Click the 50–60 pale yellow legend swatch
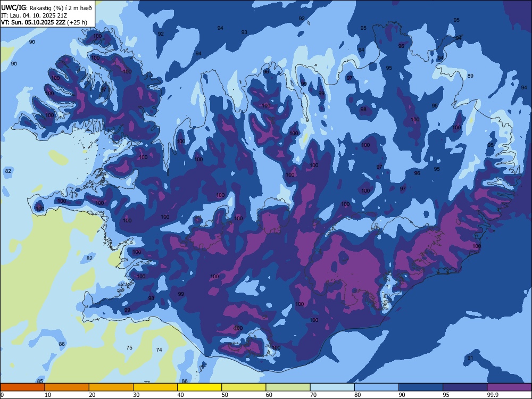Screen dimensions: 532x399 tap(244, 387)
